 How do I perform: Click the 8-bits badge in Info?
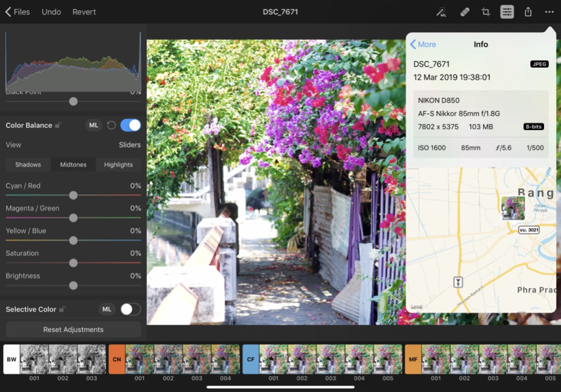tap(534, 127)
